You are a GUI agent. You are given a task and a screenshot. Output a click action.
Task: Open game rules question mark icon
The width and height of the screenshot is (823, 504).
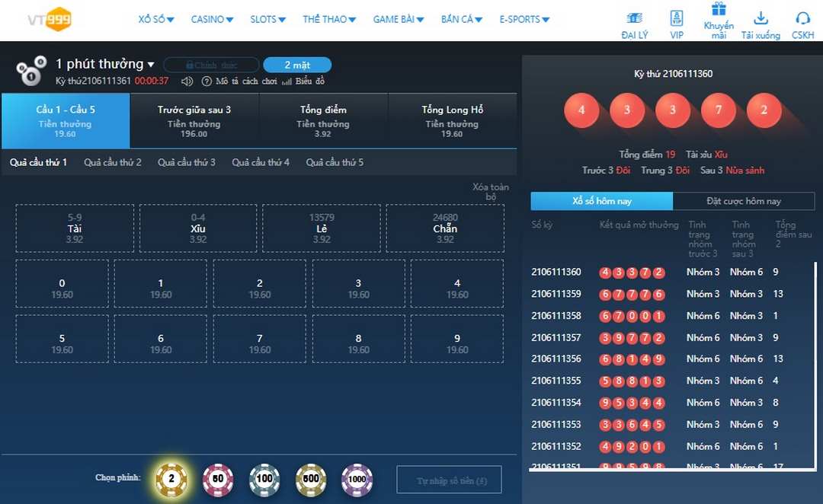[207, 81]
